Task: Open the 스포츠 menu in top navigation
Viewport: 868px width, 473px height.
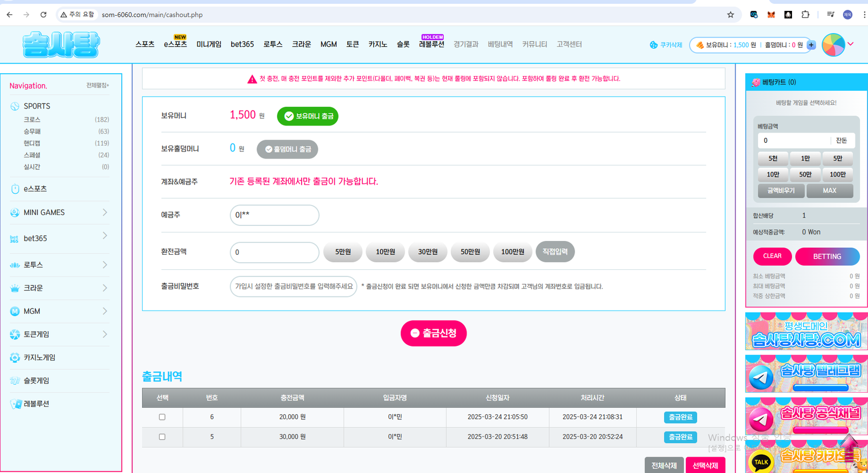Action: pos(145,45)
